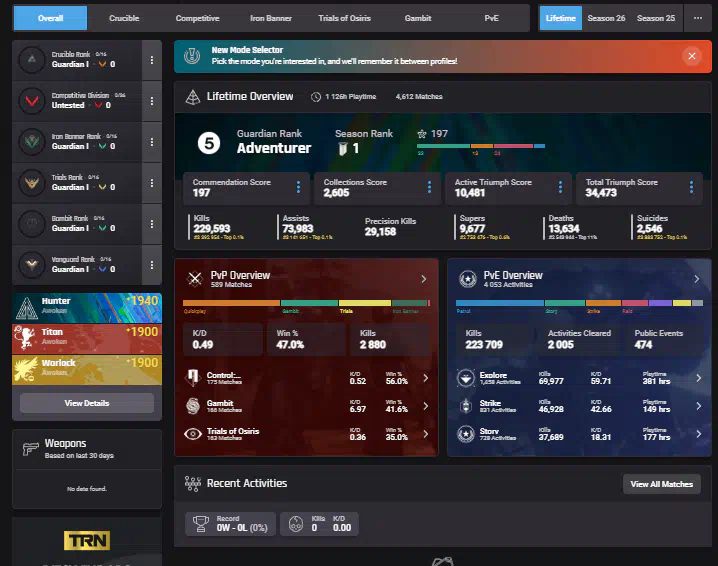Click the Trials of Osiris eye icon
This screenshot has width=718, height=566.
pyautogui.click(x=193, y=434)
